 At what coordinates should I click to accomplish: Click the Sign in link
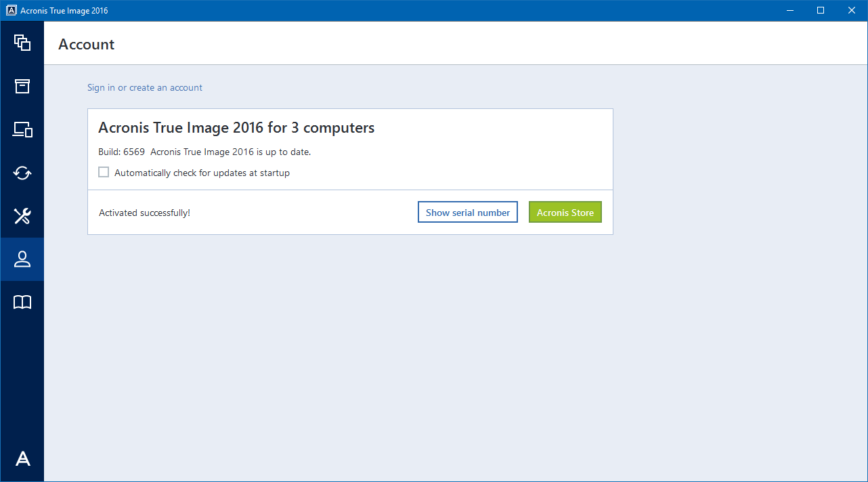[x=101, y=87]
